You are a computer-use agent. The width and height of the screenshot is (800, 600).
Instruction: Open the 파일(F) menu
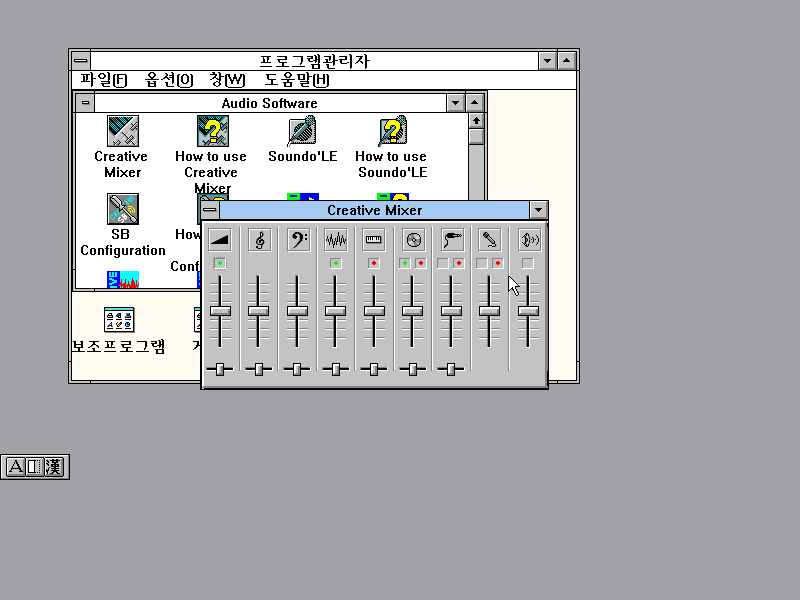pyautogui.click(x=104, y=80)
